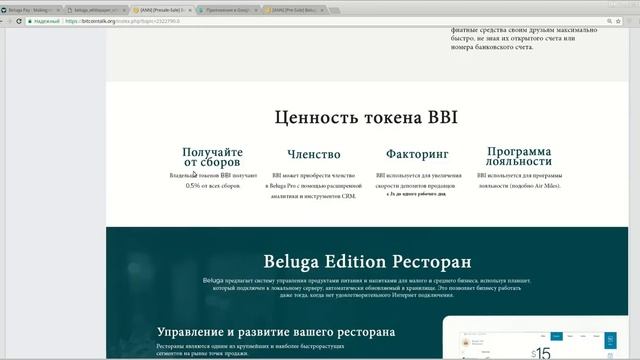Bookmark this page with the star icon
This screenshot has width=640, height=360.
pyautogui.click(x=618, y=21)
